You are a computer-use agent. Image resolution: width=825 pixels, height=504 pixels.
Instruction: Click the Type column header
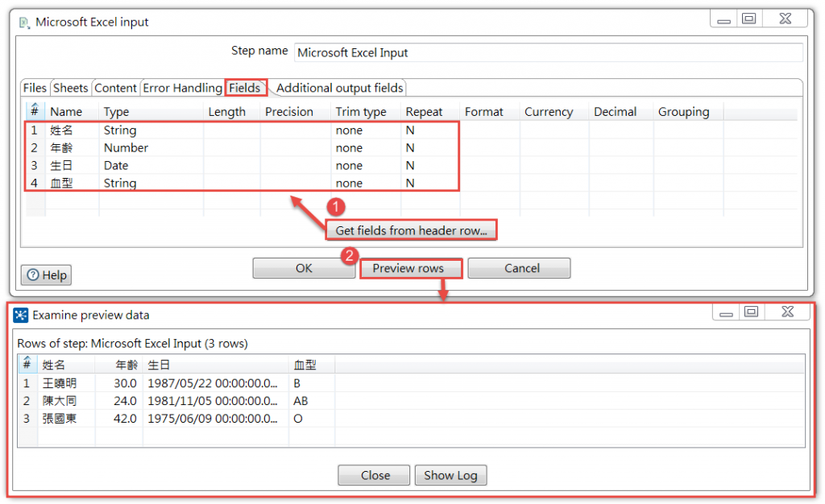151,112
